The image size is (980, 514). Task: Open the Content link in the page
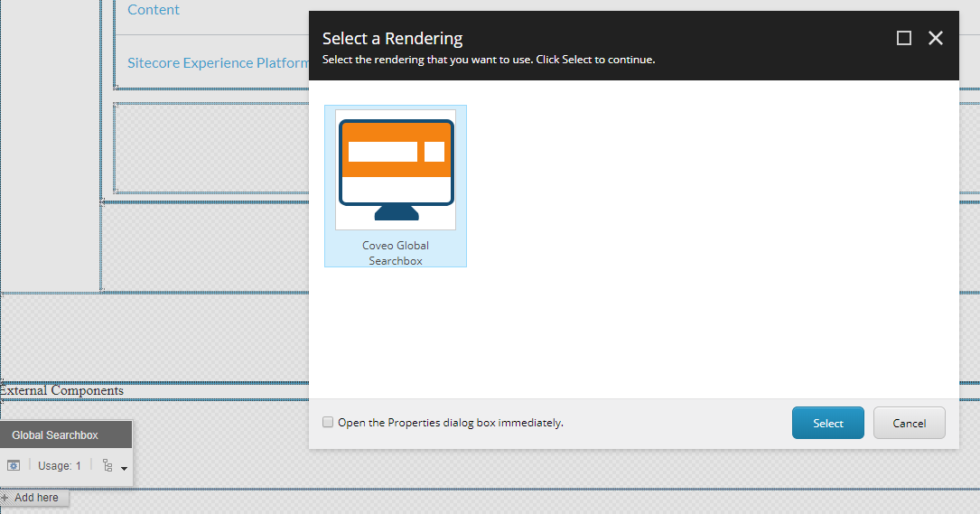click(154, 9)
